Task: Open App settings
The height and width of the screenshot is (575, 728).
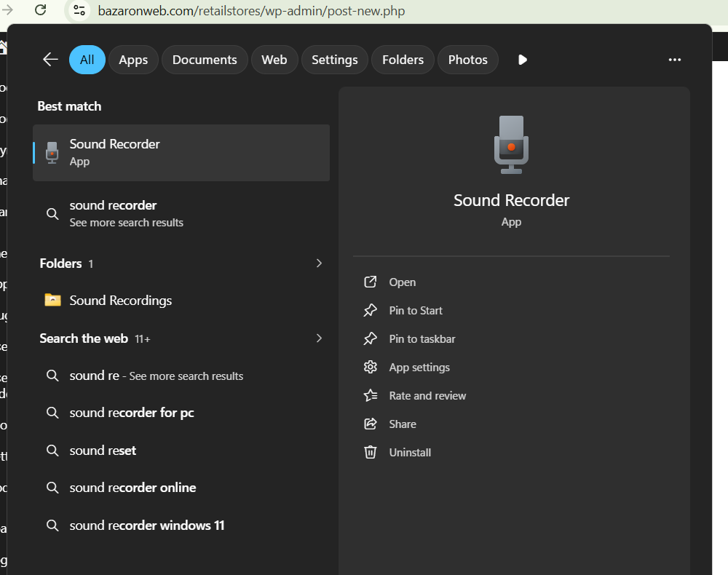Action: 419,367
